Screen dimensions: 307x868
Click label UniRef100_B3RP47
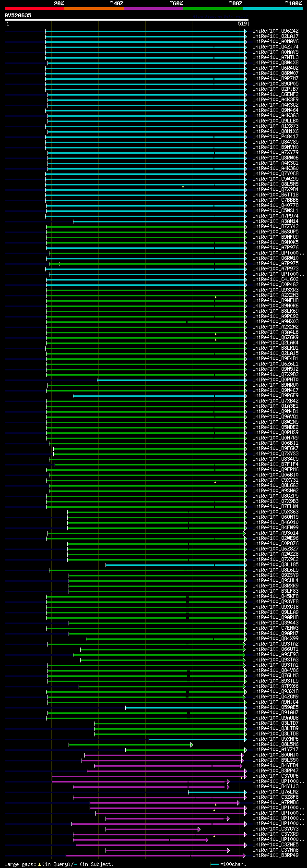point(275,771)
